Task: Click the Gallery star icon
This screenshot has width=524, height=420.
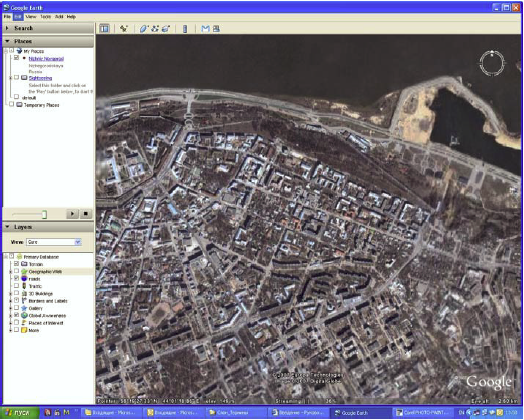Action: pyautogui.click(x=24, y=308)
